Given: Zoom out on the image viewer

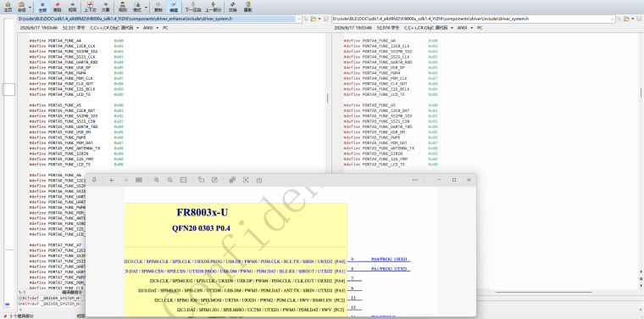Looking at the screenshot, I should (x=170, y=180).
